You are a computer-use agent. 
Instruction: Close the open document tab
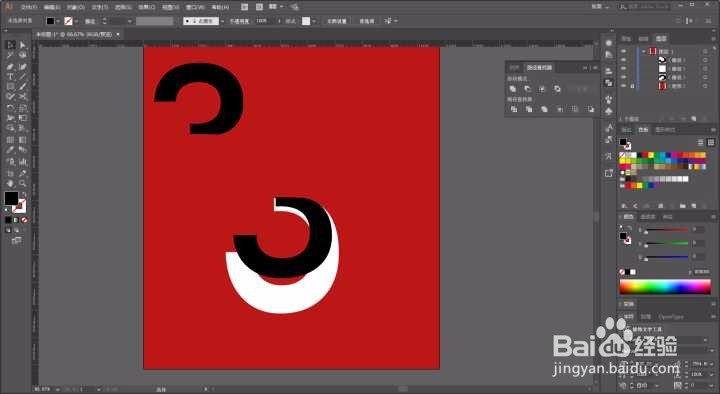tap(118, 34)
